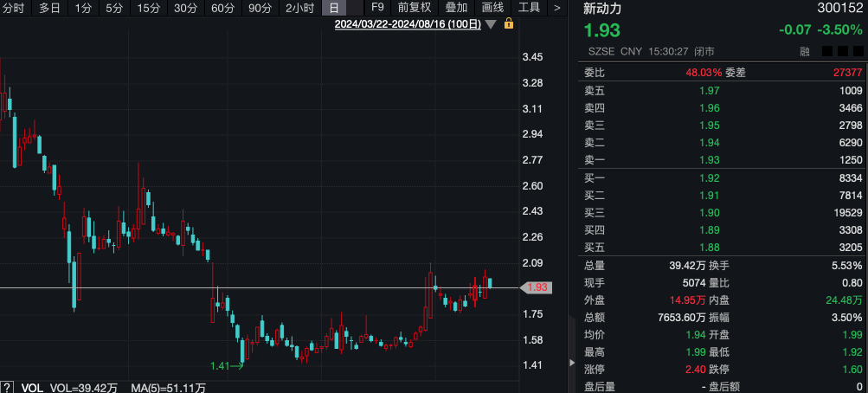Switch to the 分时 intraday tab
This screenshot has width=868, height=393.
coord(14,8)
